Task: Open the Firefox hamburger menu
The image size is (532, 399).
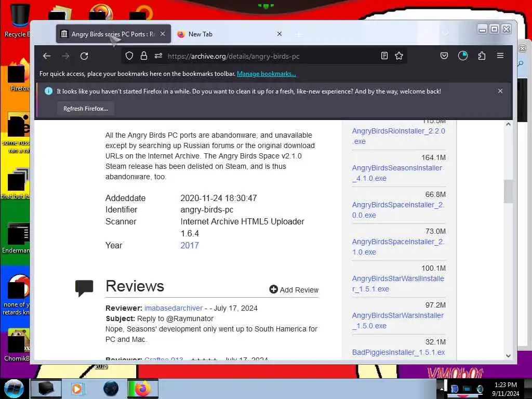Action: coord(500,56)
